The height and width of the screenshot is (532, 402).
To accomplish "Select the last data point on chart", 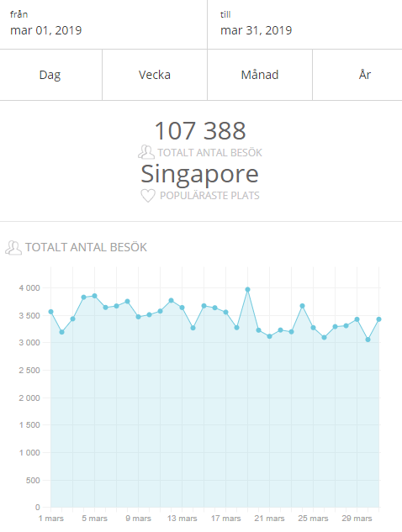I will click(x=379, y=319).
